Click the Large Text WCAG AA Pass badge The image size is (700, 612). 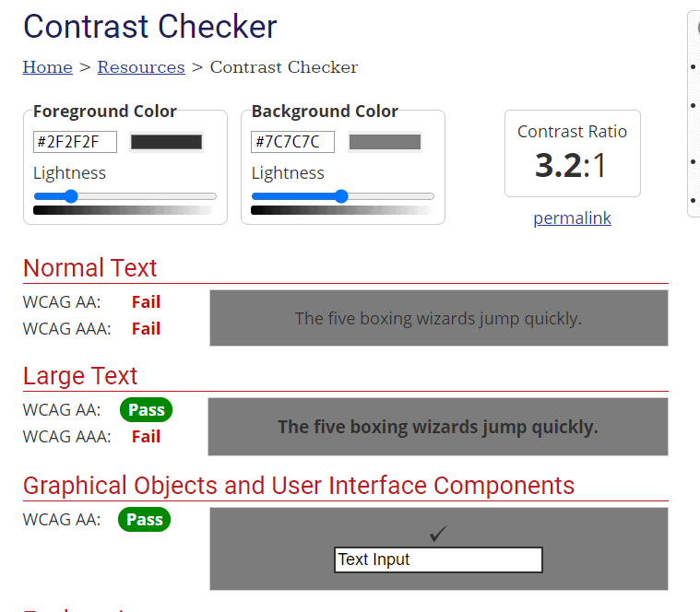(x=146, y=409)
